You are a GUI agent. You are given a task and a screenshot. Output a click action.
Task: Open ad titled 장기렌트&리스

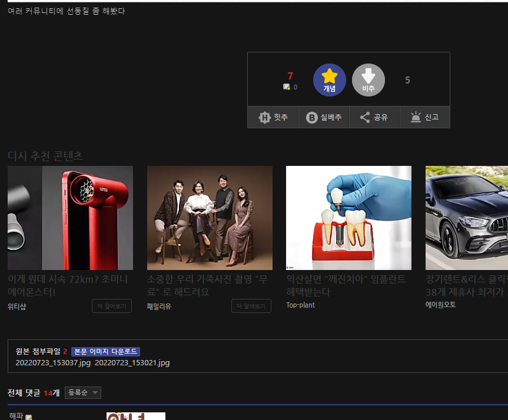(x=467, y=285)
